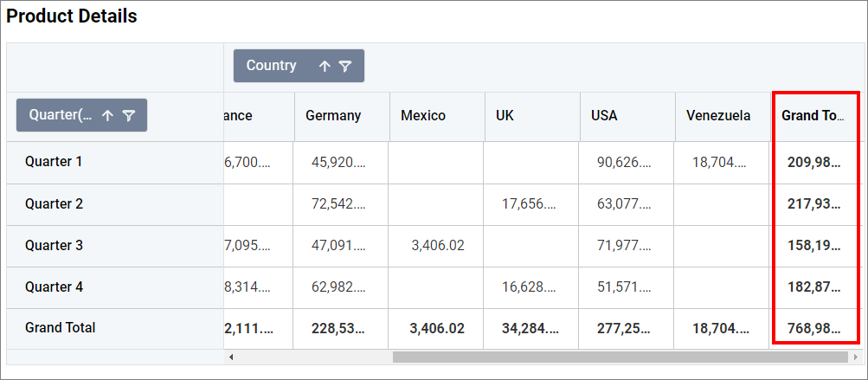Click Mexico Quarter 3 value 3,406.02

438,246
